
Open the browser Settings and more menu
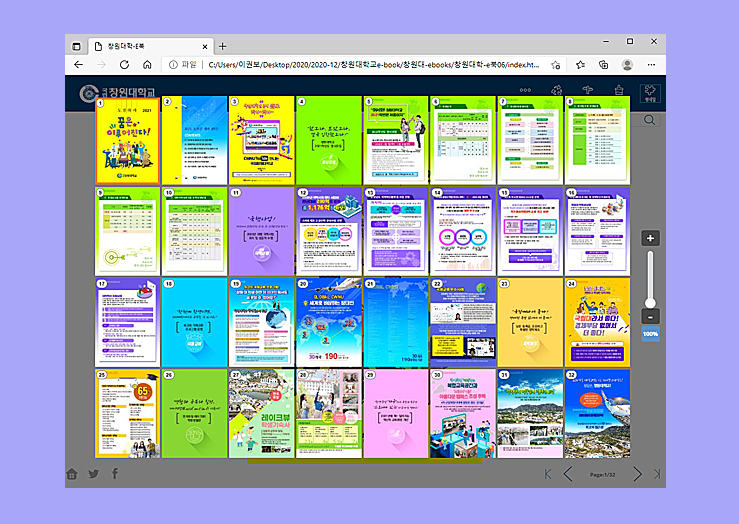652,64
